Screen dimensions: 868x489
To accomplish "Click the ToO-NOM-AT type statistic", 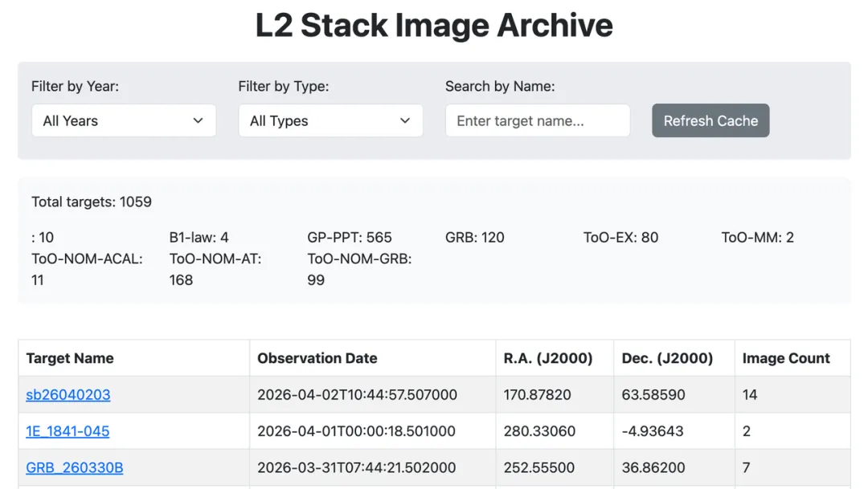I will pyautogui.click(x=215, y=269).
